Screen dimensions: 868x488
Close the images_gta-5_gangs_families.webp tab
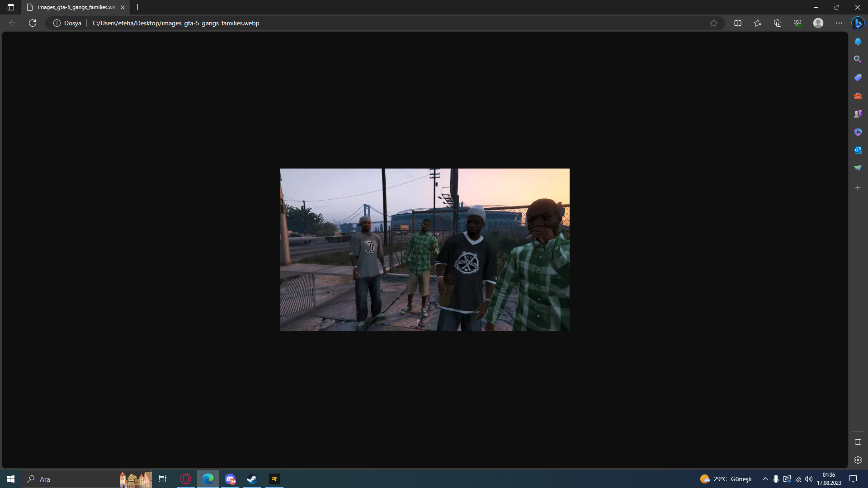(123, 7)
